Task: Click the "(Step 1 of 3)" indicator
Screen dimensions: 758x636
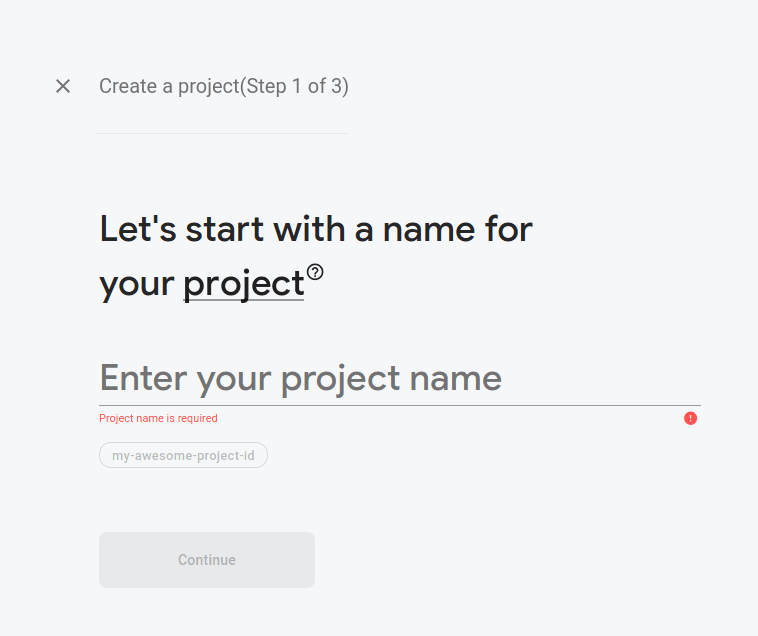Action: pos(294,87)
